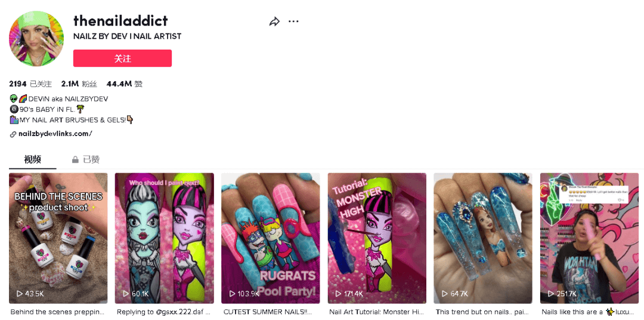
Task: Open the Who should I paint next video
Action: coord(165,238)
